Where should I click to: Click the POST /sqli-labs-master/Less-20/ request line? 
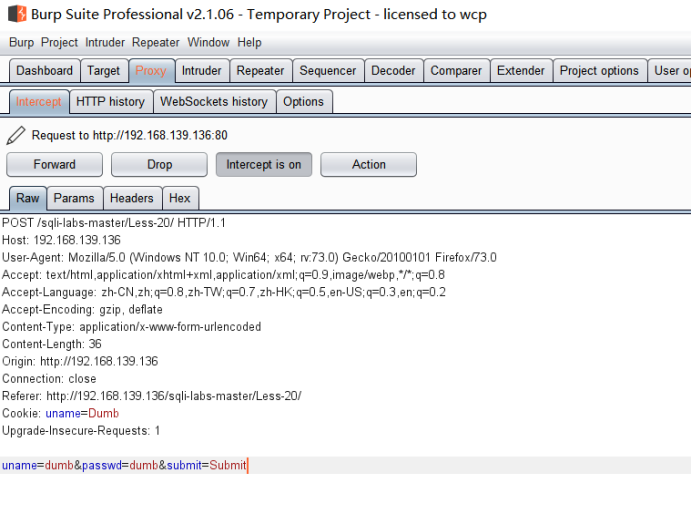click(114, 223)
